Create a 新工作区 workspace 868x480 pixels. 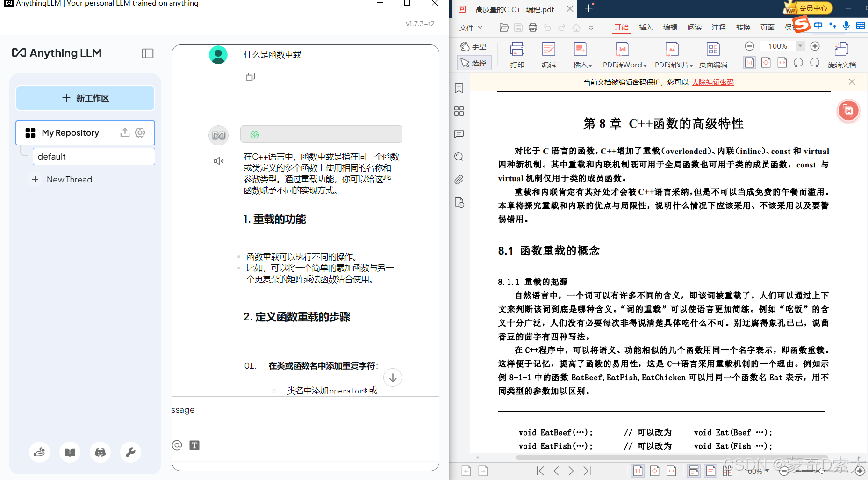(x=85, y=98)
